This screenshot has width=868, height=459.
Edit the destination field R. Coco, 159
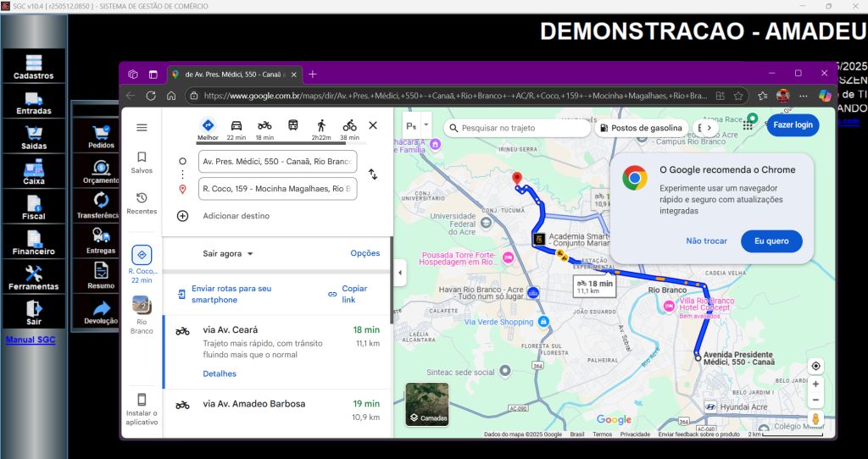tap(277, 189)
